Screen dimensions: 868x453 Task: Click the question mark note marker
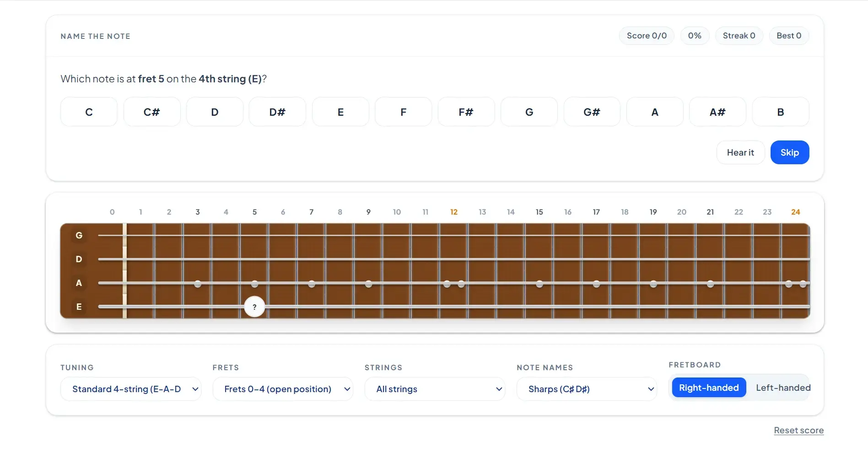tap(254, 307)
